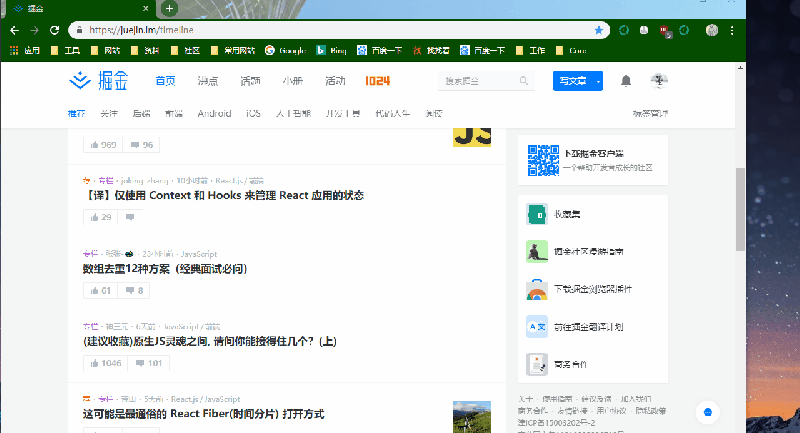Open the 前往掘金翻译计划 sidebar entry
This screenshot has width=800, height=433.
[x=593, y=327]
